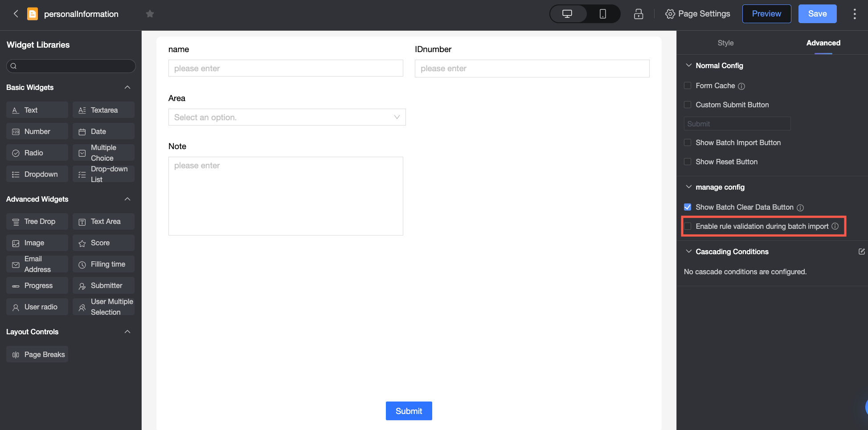This screenshot has height=430, width=868.
Task: Enable Show Batch Import Button
Action: tap(688, 142)
